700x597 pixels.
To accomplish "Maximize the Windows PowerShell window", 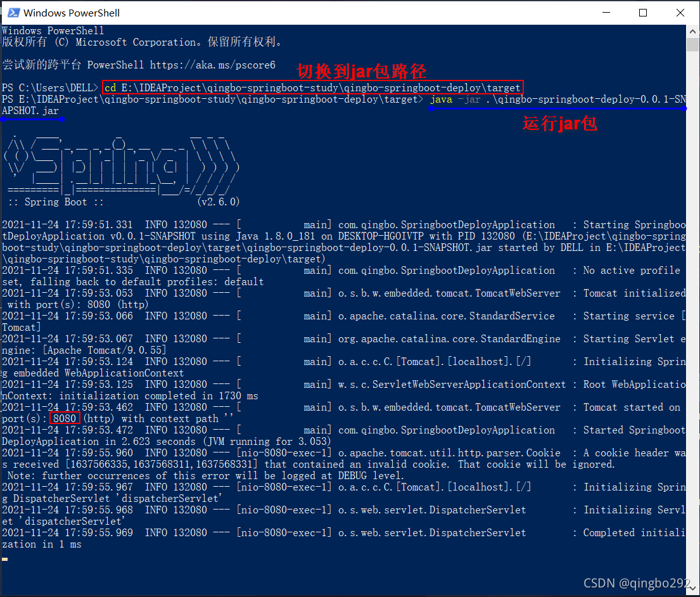I will 643,13.
